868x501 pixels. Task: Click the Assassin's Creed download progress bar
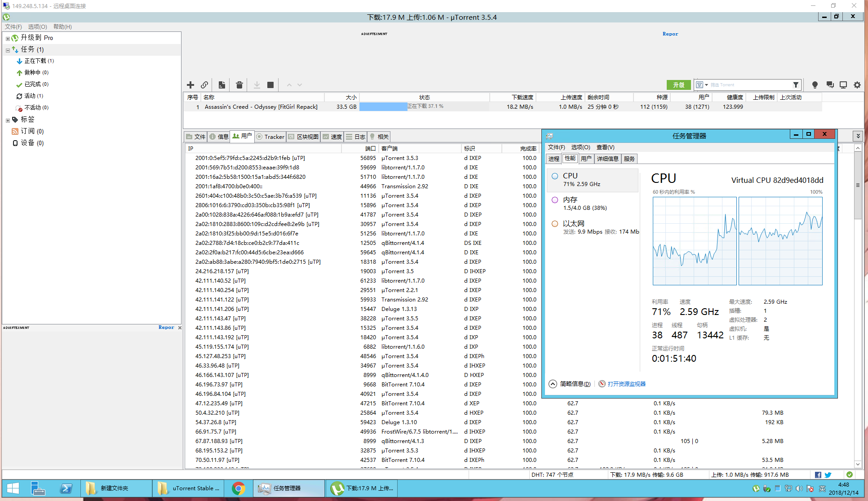click(424, 106)
